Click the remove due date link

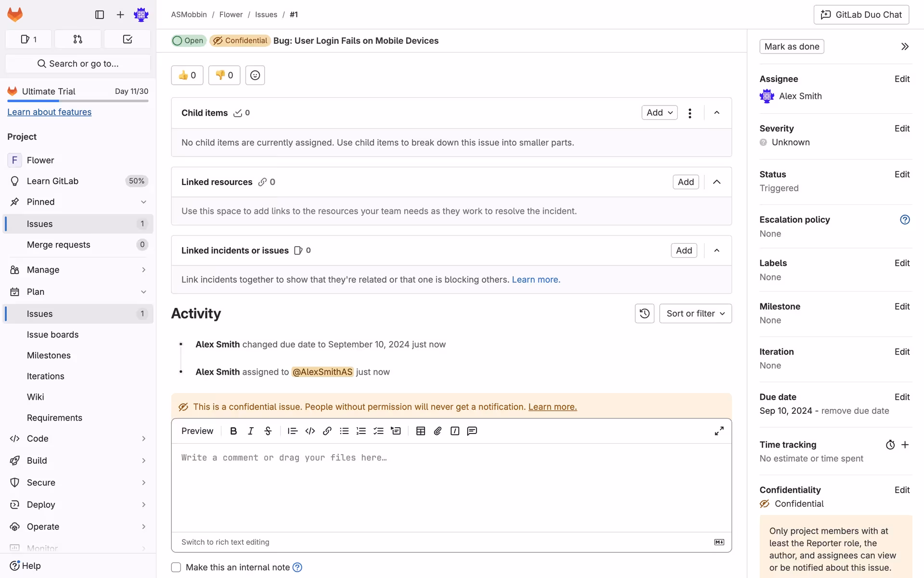click(x=855, y=411)
